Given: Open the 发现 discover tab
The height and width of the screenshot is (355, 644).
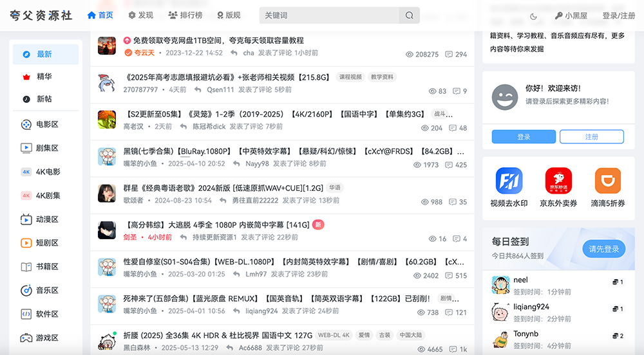Looking at the screenshot, I should pyautogui.click(x=141, y=15).
